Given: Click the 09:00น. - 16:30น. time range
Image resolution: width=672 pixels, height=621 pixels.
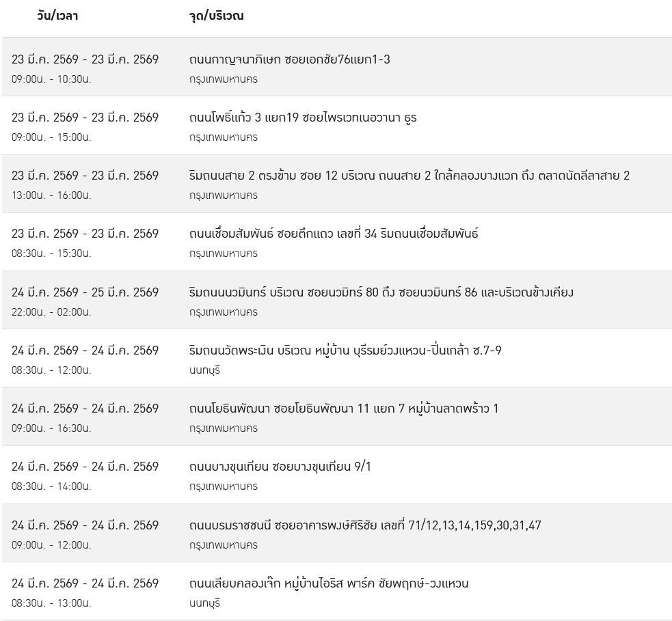Looking at the screenshot, I should pos(51,428).
